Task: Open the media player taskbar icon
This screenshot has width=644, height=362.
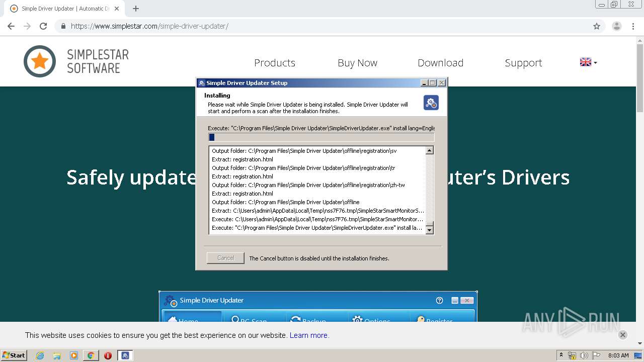Action: coord(74,355)
